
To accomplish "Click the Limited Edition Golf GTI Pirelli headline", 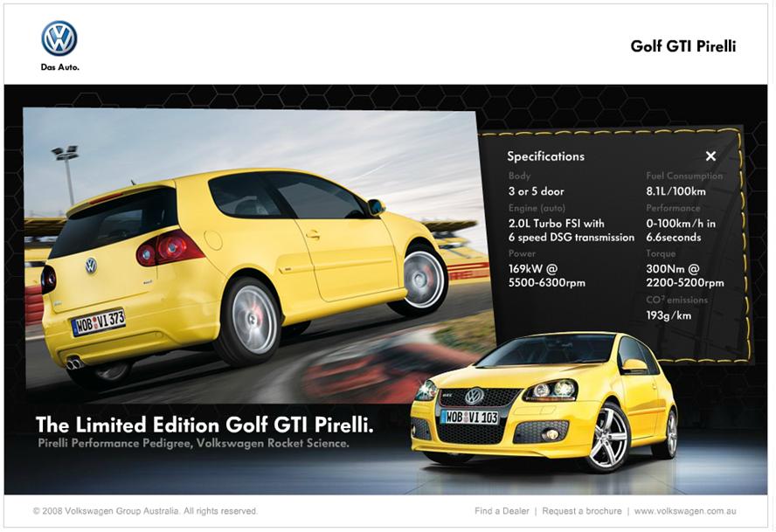I will pos(204,425).
